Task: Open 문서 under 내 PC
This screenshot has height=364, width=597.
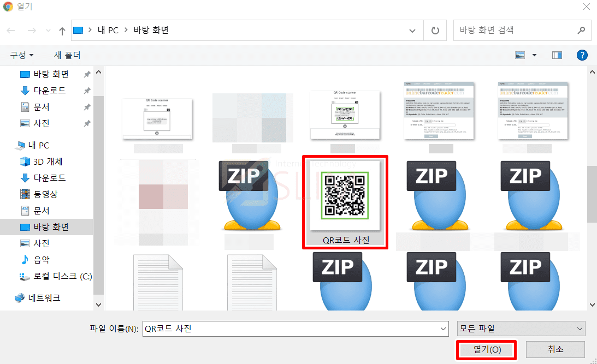Action: (x=41, y=210)
